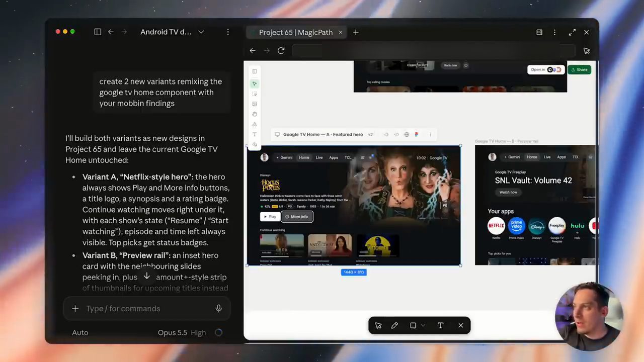Click Watch now in variant B
This screenshot has width=644, height=362.
[508, 192]
